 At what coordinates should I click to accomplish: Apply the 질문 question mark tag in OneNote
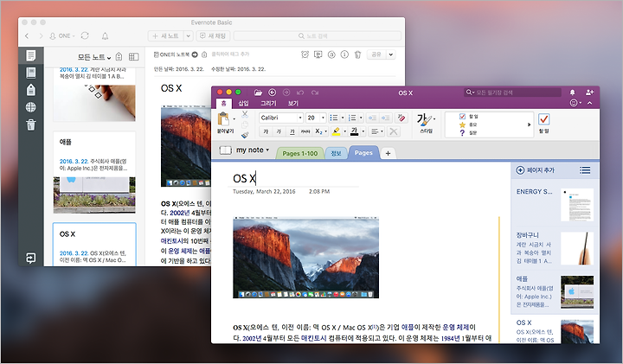(x=468, y=133)
